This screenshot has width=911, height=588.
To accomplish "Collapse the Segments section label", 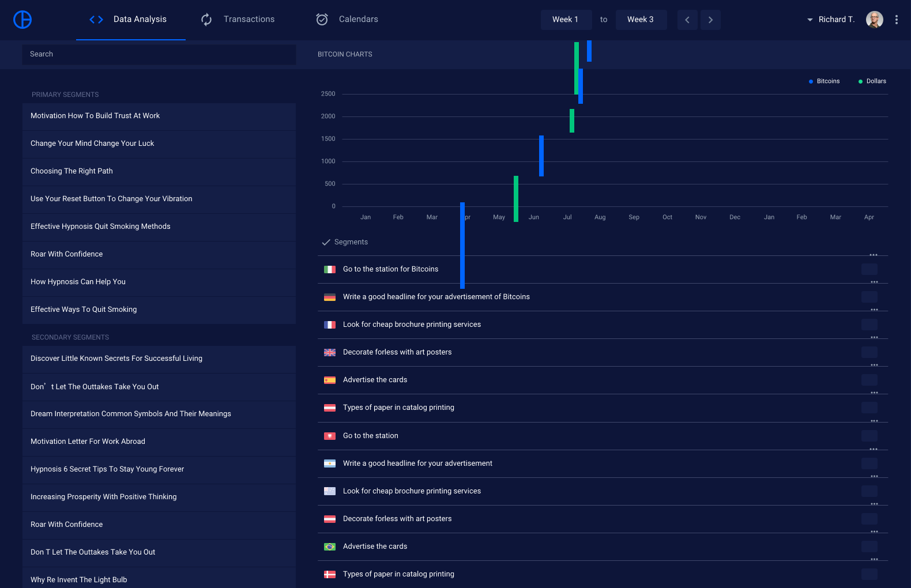I will pyautogui.click(x=351, y=242).
